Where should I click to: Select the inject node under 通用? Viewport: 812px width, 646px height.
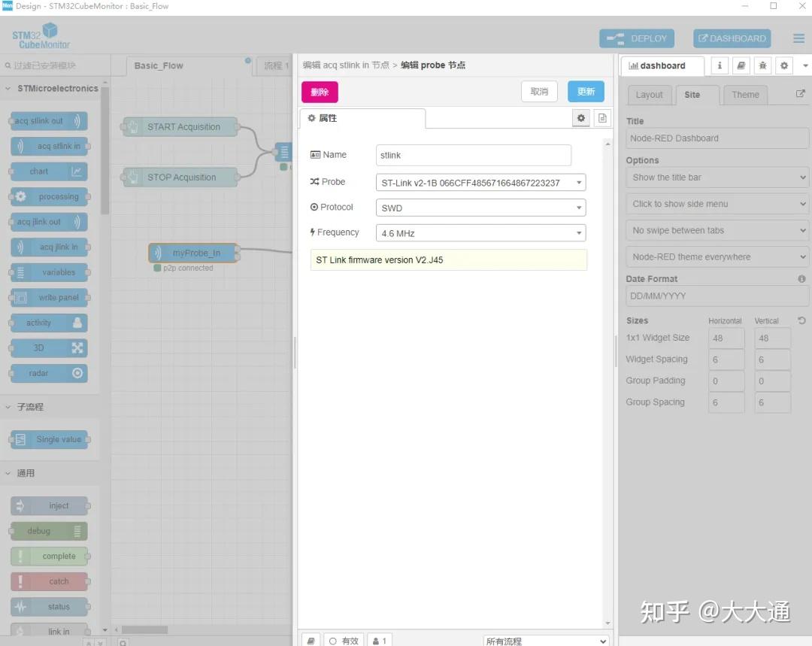point(50,505)
